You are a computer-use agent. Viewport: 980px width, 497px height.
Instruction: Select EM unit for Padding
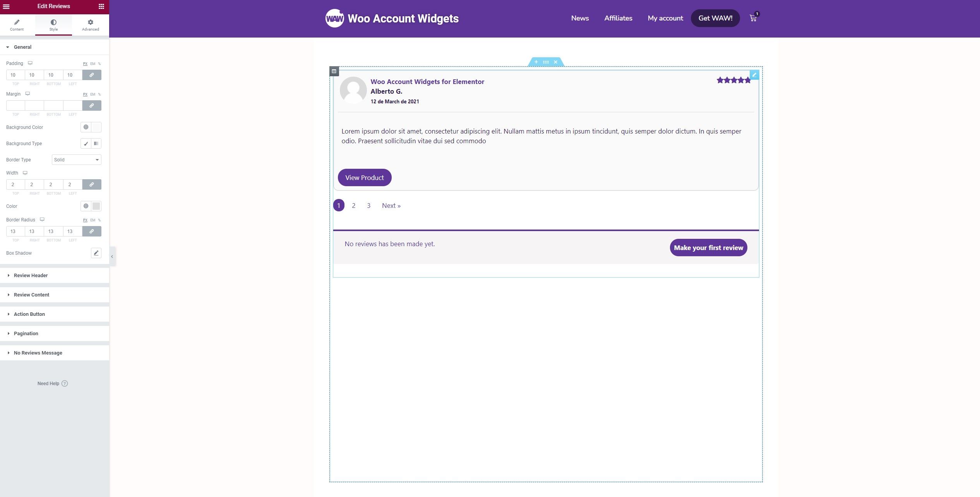[93, 64]
